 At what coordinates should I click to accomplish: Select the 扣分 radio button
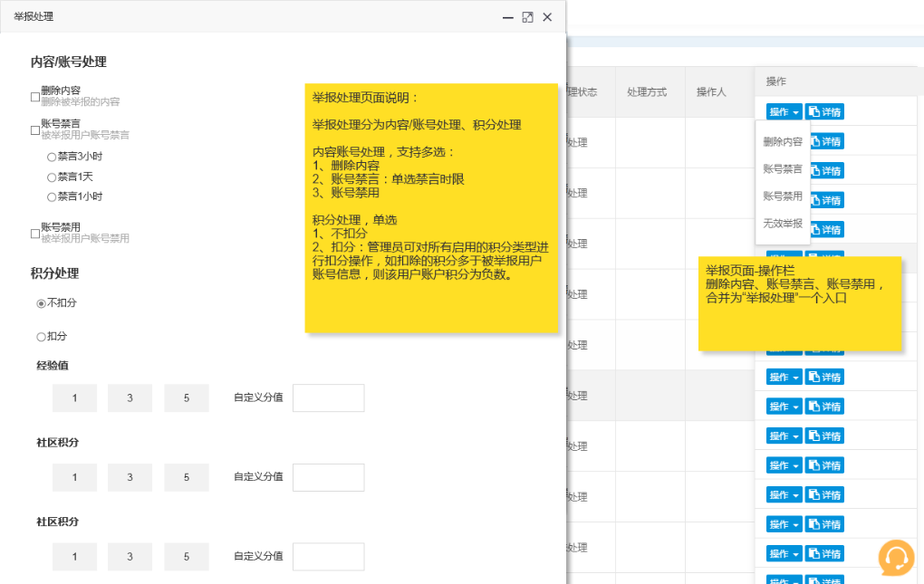tap(41, 337)
